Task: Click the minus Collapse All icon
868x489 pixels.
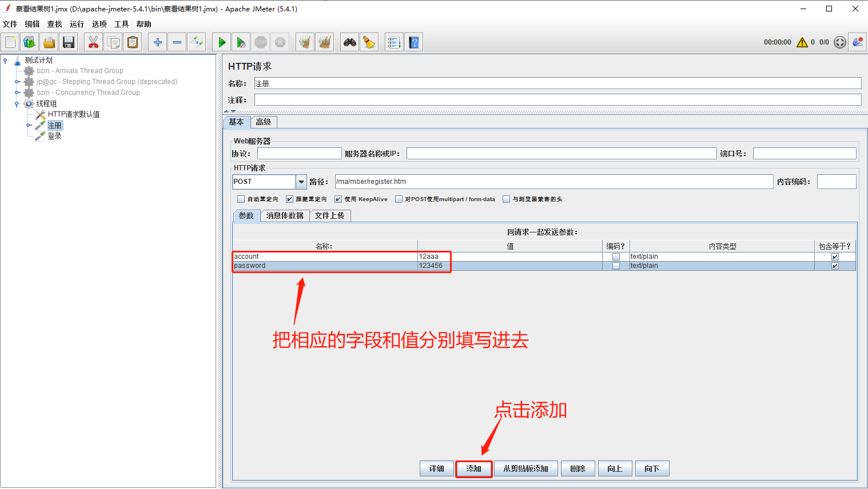Action: click(x=177, y=42)
